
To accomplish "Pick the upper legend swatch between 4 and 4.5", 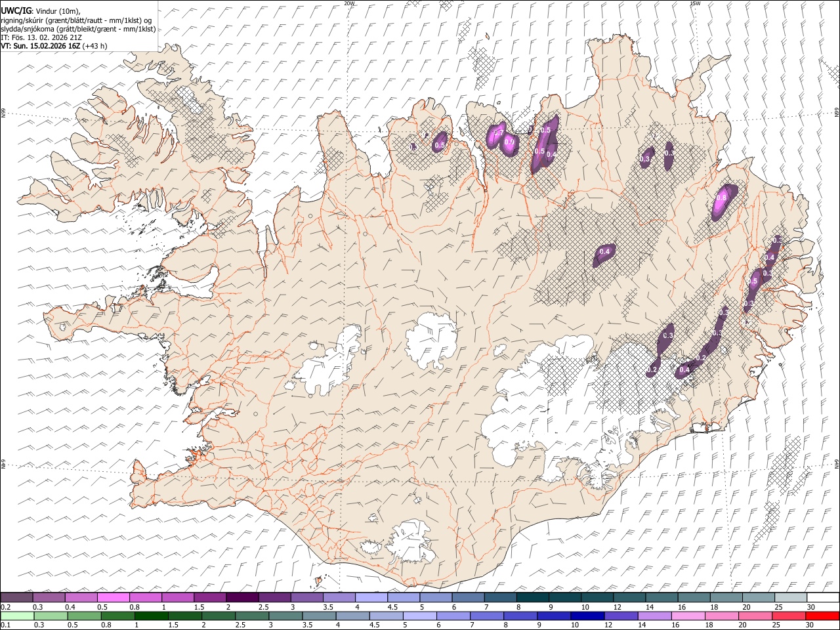I will pyautogui.click(x=371, y=598).
